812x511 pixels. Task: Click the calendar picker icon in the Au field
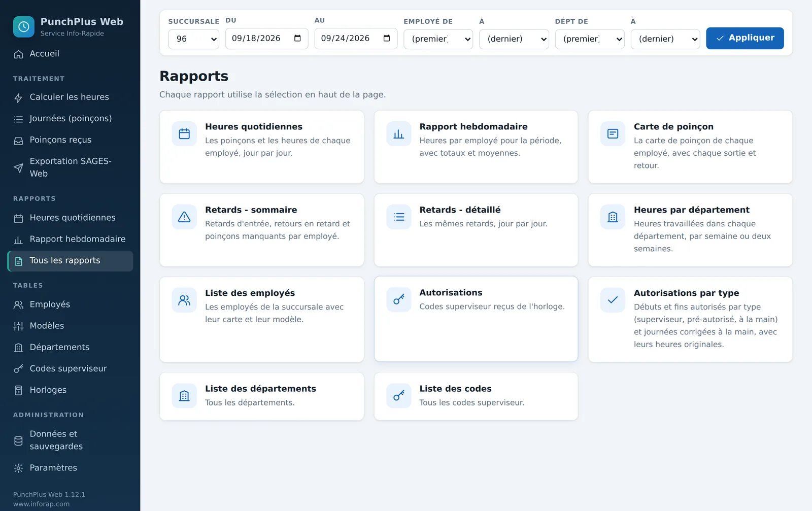[386, 39]
